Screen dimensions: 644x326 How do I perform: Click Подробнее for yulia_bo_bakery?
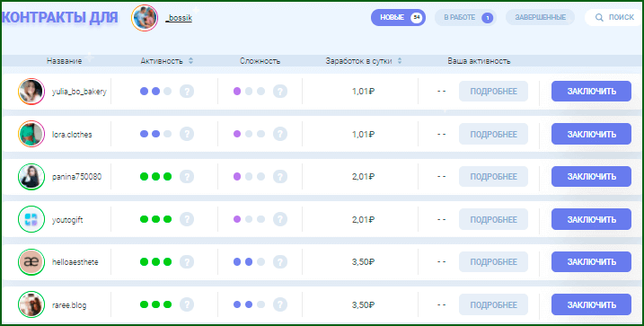point(493,91)
